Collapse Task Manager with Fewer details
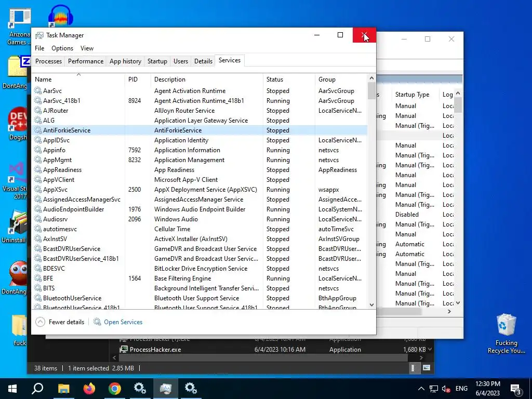532x399 pixels. coord(60,322)
